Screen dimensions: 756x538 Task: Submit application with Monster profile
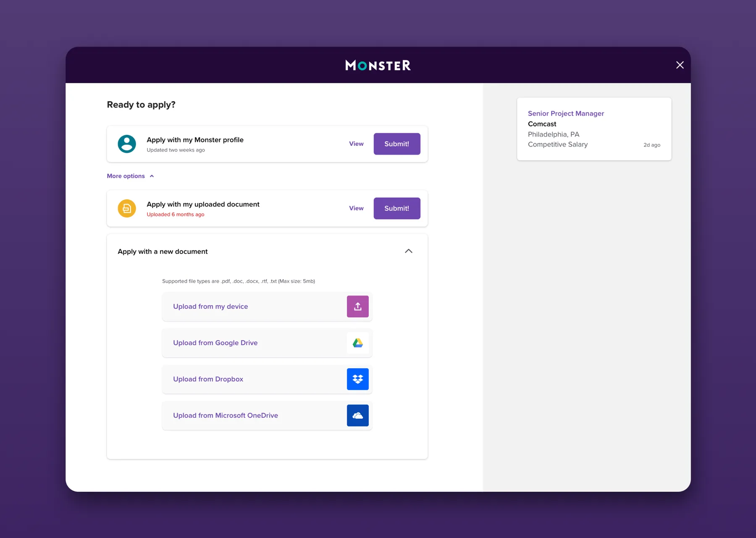click(x=396, y=144)
